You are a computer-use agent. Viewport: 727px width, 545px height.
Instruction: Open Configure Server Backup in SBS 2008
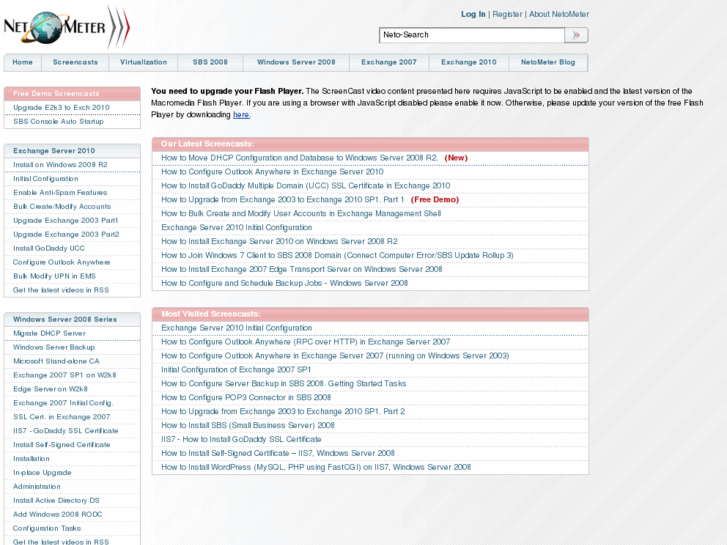pyautogui.click(x=283, y=384)
